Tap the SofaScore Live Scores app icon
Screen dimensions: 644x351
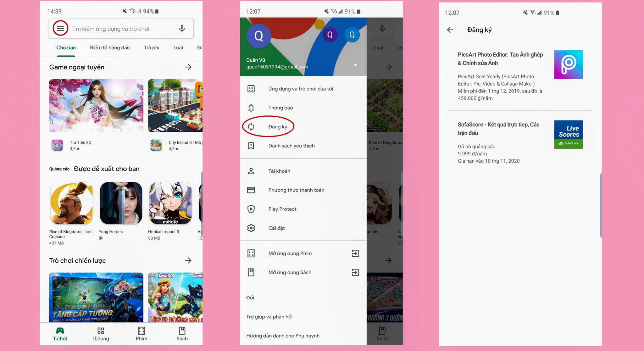click(x=569, y=135)
